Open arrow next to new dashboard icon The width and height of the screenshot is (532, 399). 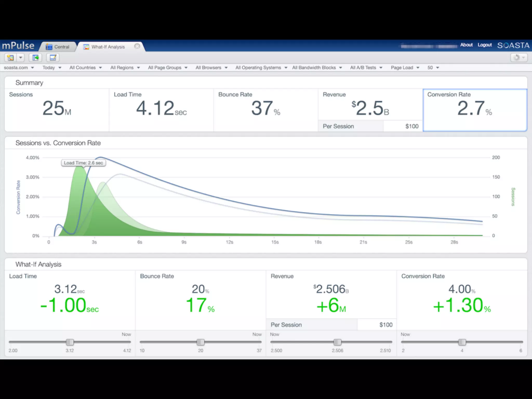[21, 57]
